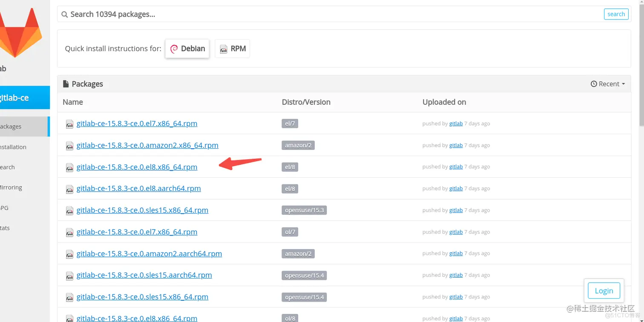The width and height of the screenshot is (644, 322).
Task: Click the search button
Action: click(x=616, y=14)
